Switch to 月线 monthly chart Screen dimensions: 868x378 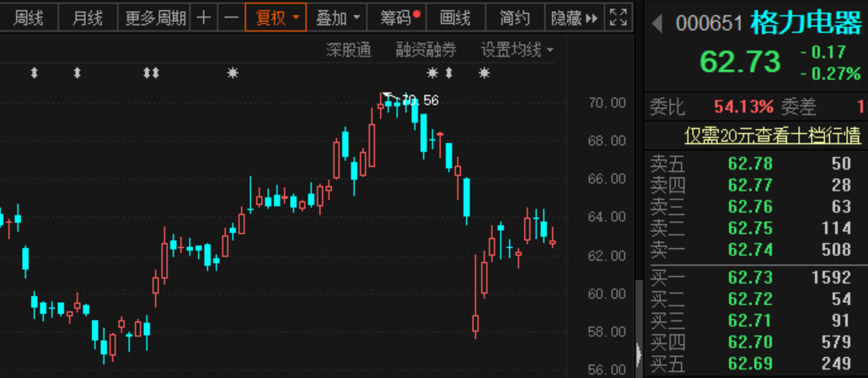[x=88, y=18]
